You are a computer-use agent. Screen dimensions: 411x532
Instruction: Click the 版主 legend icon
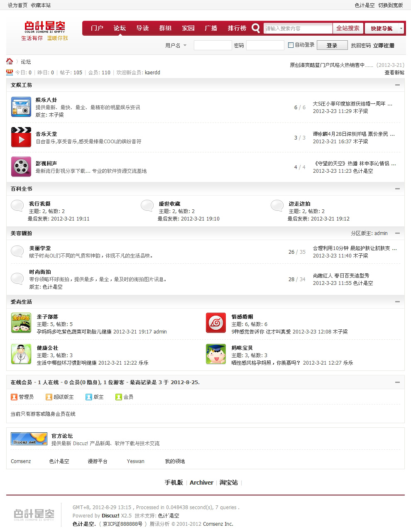pyautogui.click(x=89, y=397)
